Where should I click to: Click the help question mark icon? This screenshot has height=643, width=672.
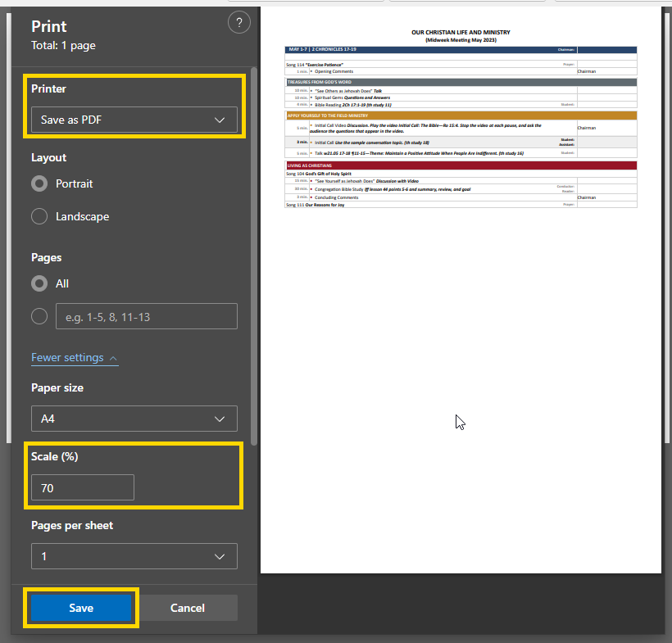[238, 23]
